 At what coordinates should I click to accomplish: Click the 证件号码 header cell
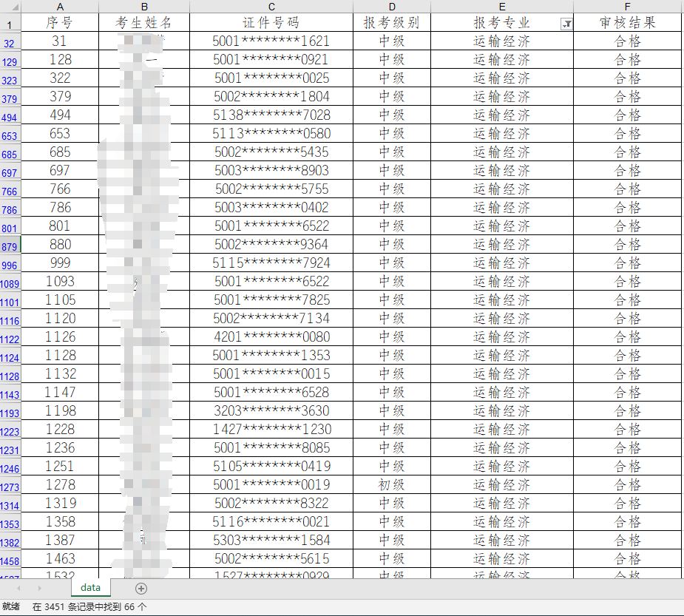pos(271,23)
